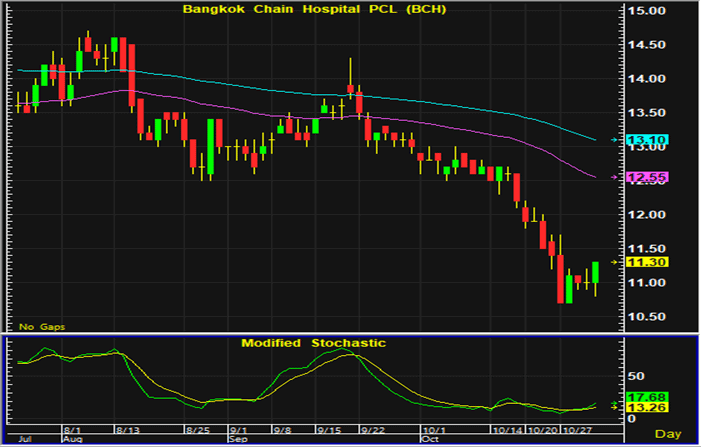Click the Oct month label

point(430,438)
